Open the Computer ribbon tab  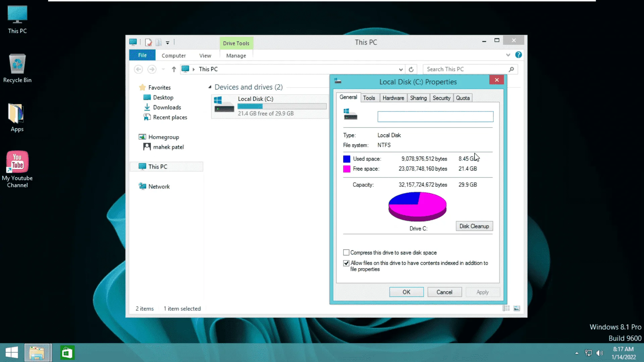(173, 56)
